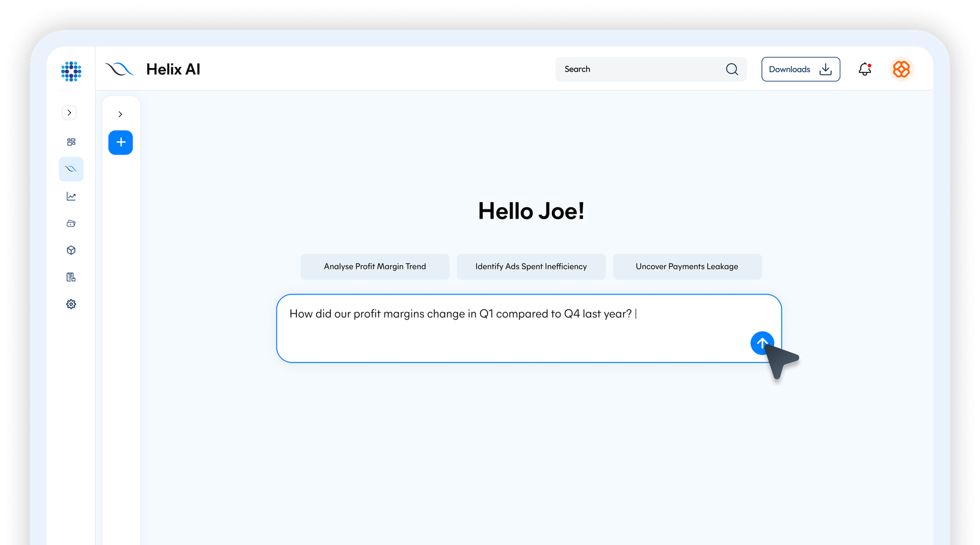Open the orange user profile avatar

tap(901, 69)
